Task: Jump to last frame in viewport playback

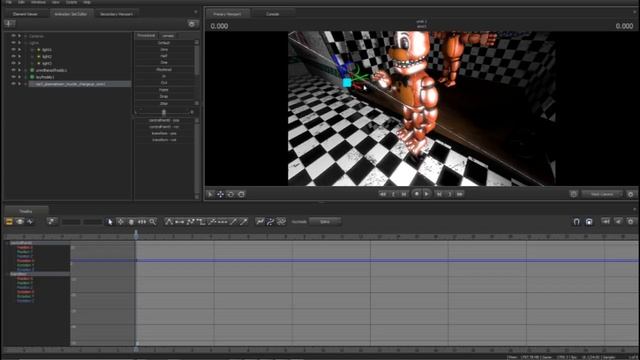Action: pyautogui.click(x=460, y=194)
